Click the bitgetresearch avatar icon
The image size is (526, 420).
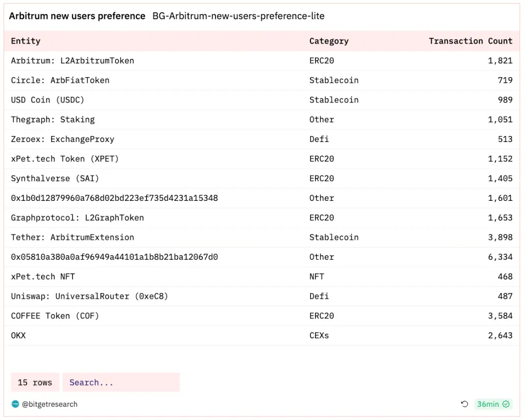point(15,404)
